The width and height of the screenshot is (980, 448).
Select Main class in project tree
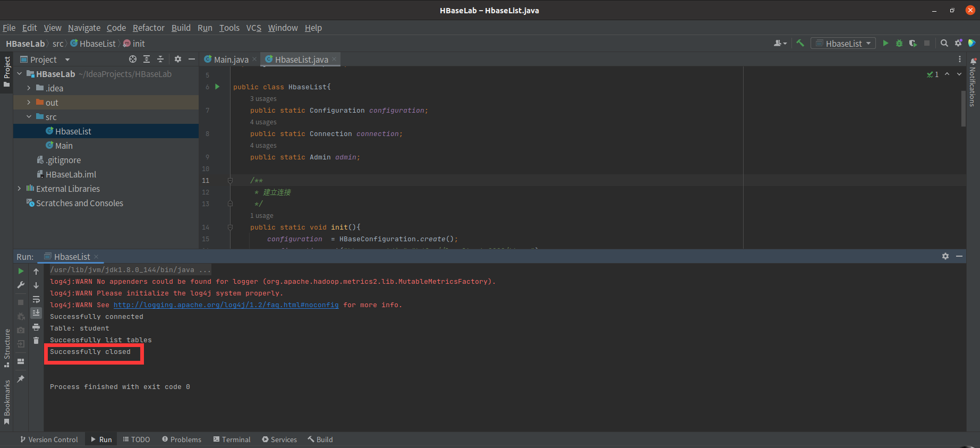coord(64,146)
